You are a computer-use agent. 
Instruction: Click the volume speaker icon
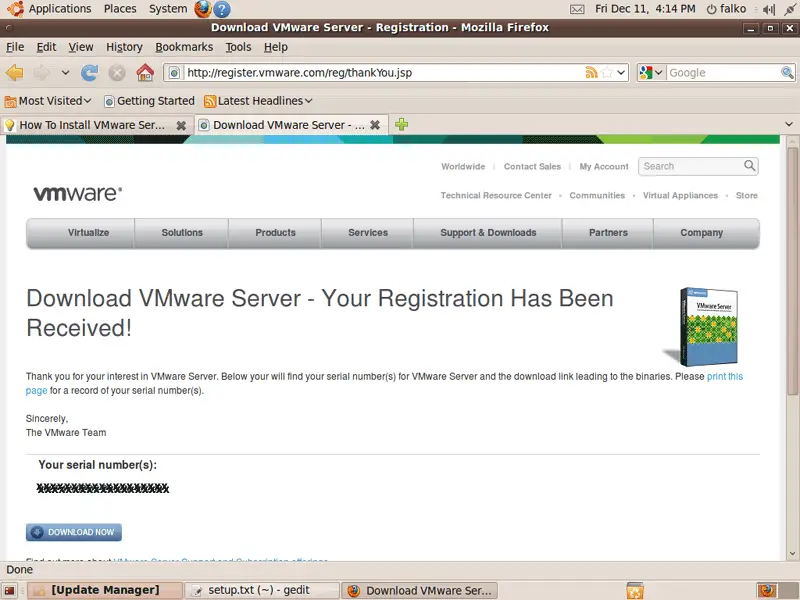(768, 9)
